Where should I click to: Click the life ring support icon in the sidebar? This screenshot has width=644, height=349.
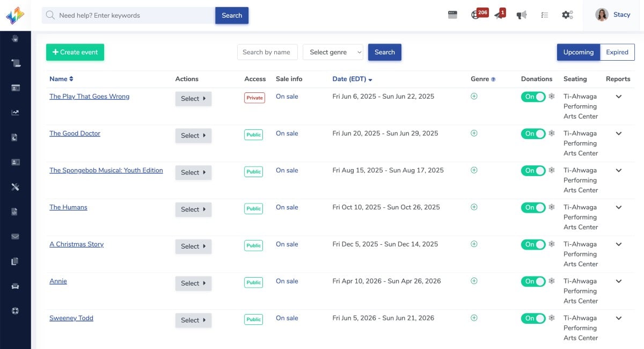[x=16, y=311]
